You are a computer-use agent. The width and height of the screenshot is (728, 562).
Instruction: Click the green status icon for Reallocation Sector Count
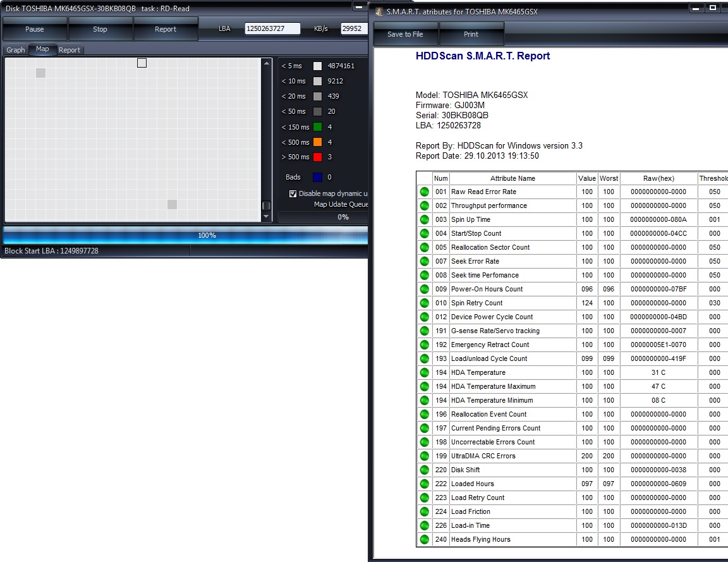click(425, 248)
